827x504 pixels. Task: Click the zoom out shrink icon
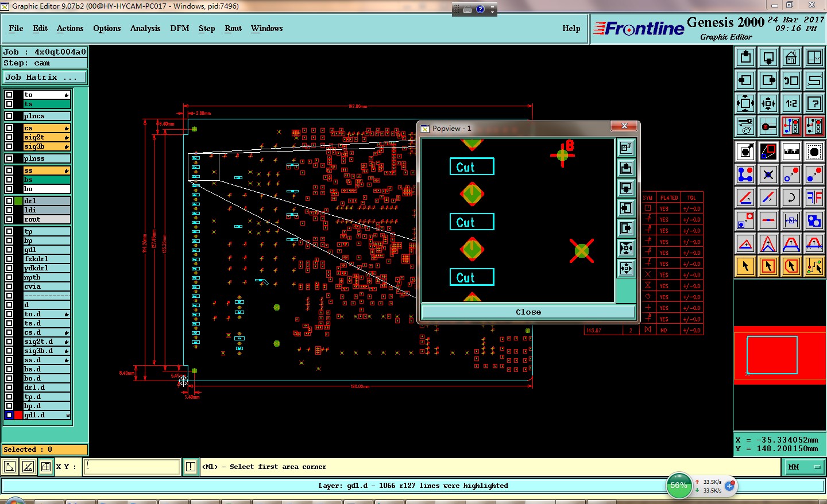coord(768,103)
